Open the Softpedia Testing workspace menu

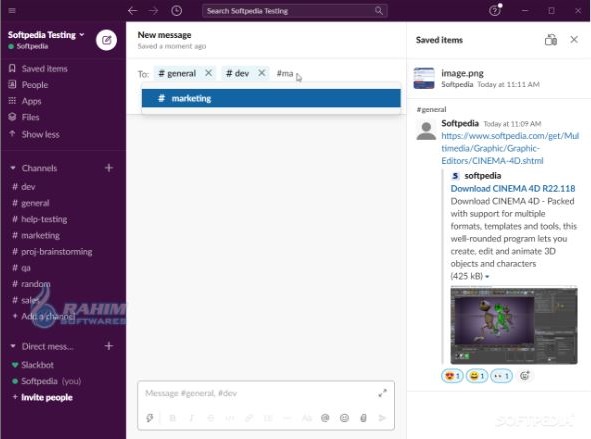pyautogui.click(x=46, y=35)
